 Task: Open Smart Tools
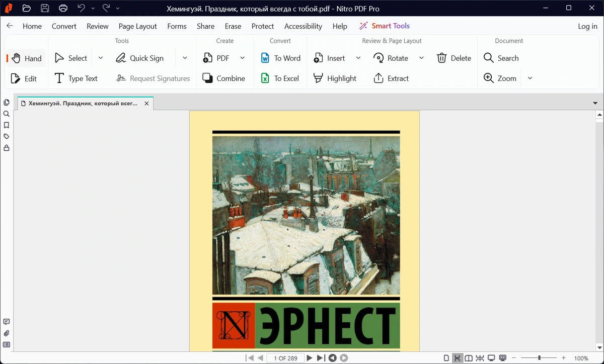(385, 26)
